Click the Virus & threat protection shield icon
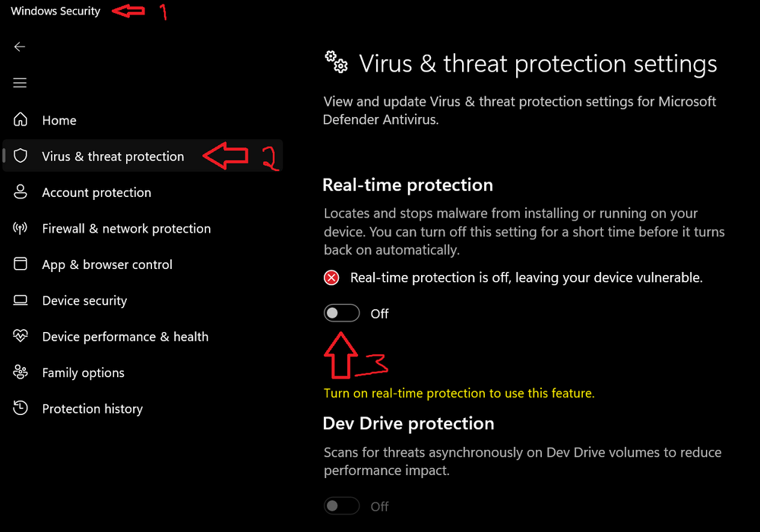The width and height of the screenshot is (760, 532). (21, 156)
